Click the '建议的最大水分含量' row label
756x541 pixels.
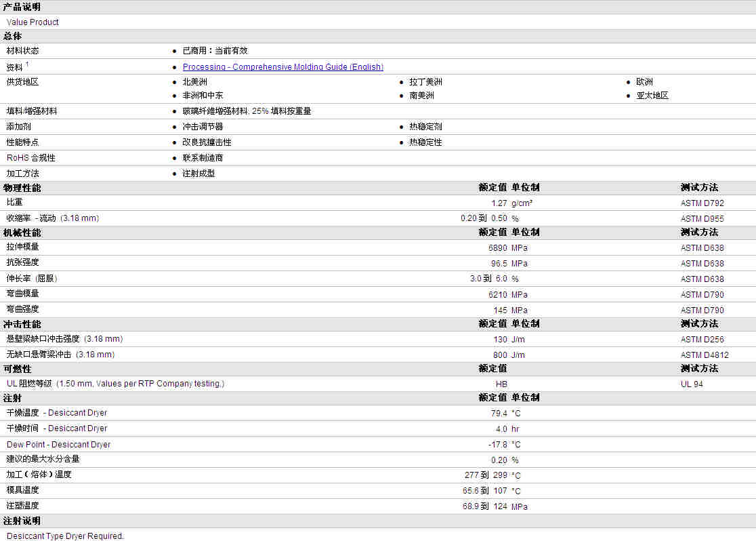coord(43,459)
